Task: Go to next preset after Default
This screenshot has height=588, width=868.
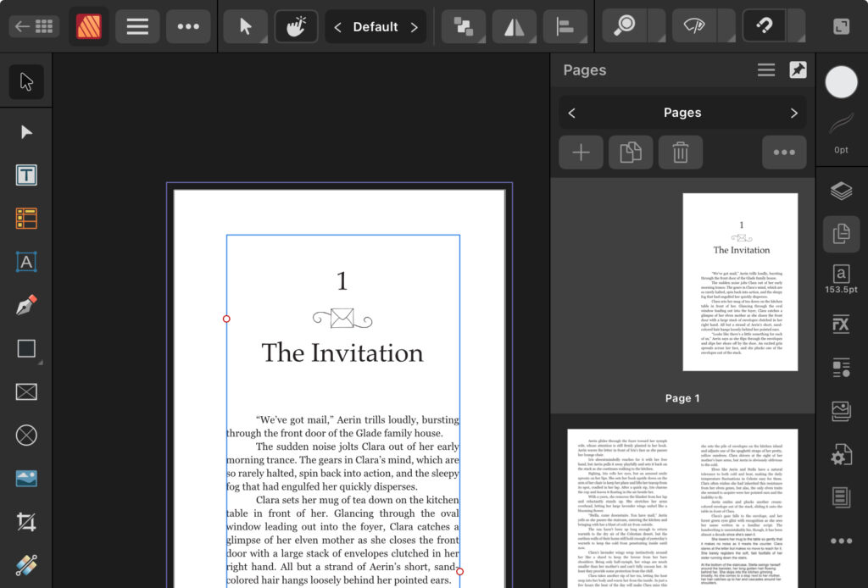Action: (415, 27)
